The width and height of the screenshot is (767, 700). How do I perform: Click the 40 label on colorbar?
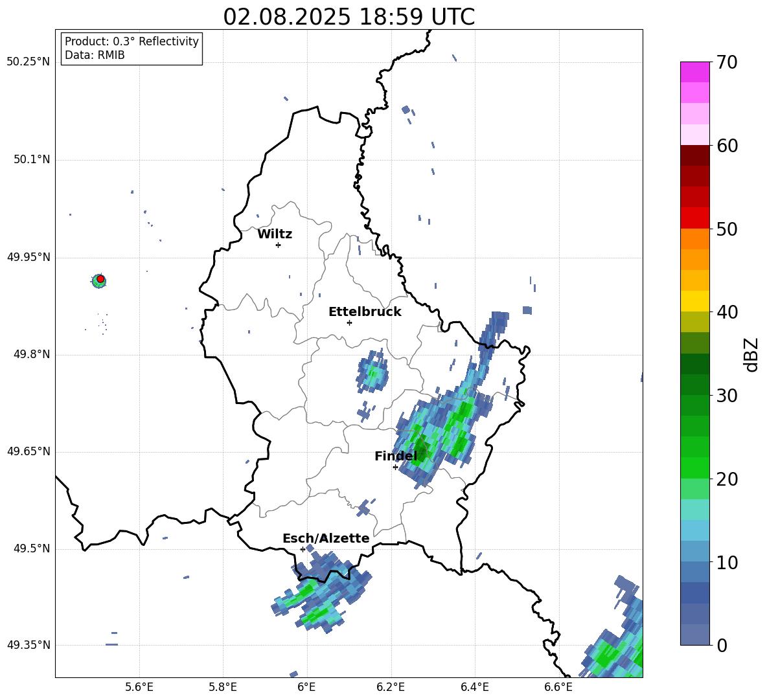(x=727, y=312)
